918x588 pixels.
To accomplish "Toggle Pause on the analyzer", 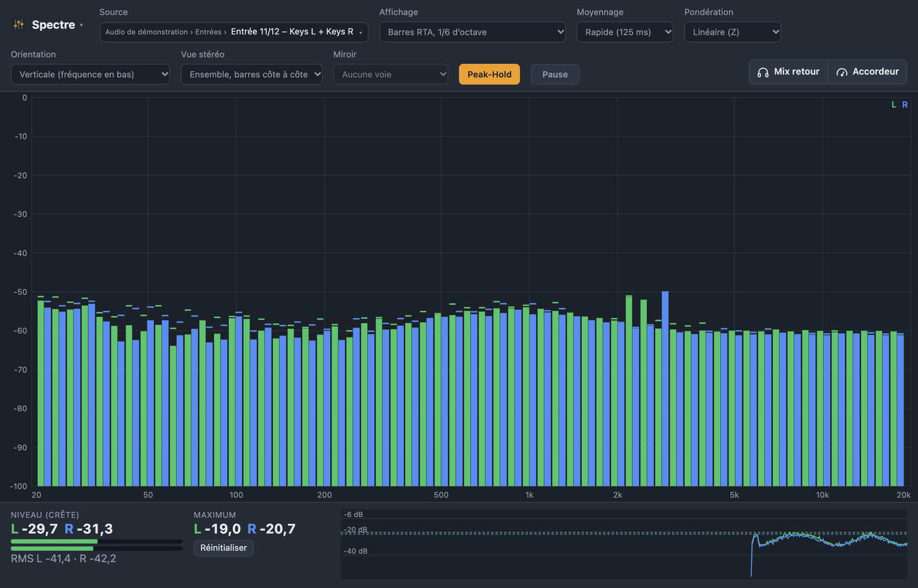I will [555, 75].
